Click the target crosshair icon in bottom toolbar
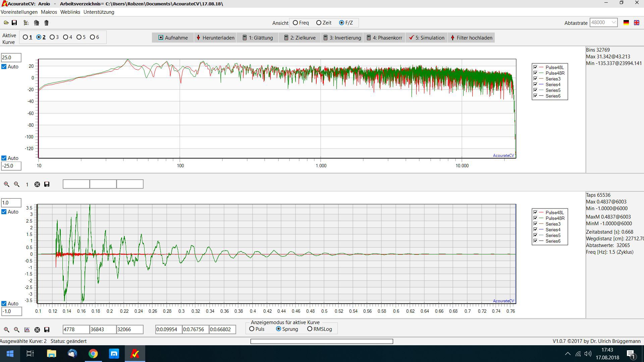644x362 pixels. click(x=37, y=330)
